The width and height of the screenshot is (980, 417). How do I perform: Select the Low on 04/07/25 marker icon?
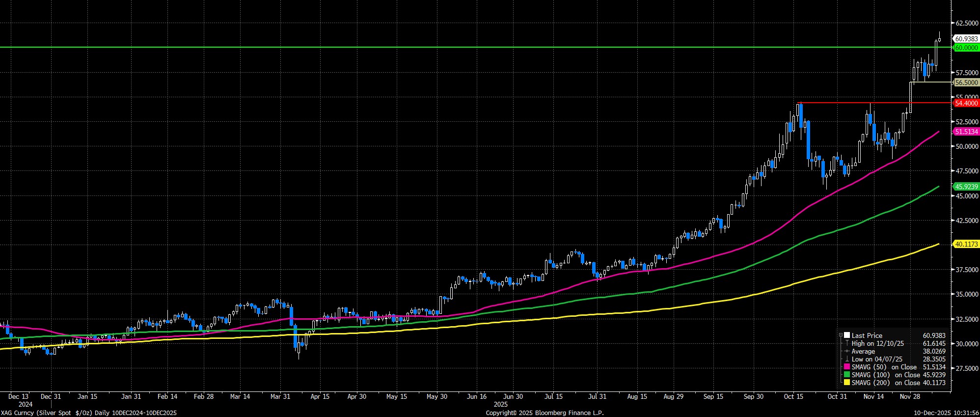click(x=847, y=359)
